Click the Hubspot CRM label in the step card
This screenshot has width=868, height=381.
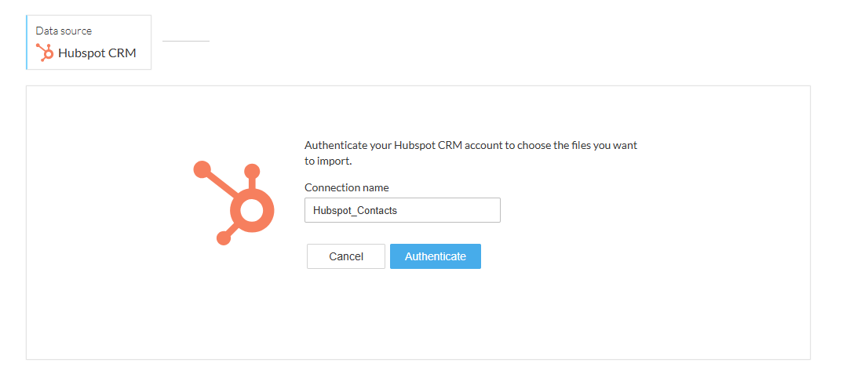click(97, 53)
